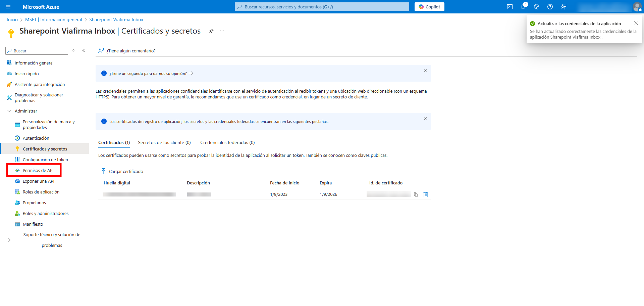The width and height of the screenshot is (644, 306).
Task: Pin the Certificados y secretos page
Action: pyautogui.click(x=211, y=31)
